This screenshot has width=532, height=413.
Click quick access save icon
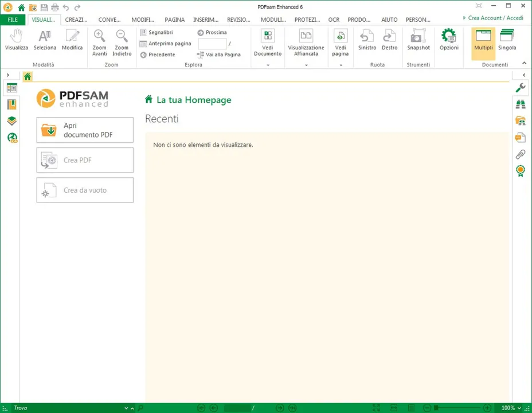tap(44, 7)
